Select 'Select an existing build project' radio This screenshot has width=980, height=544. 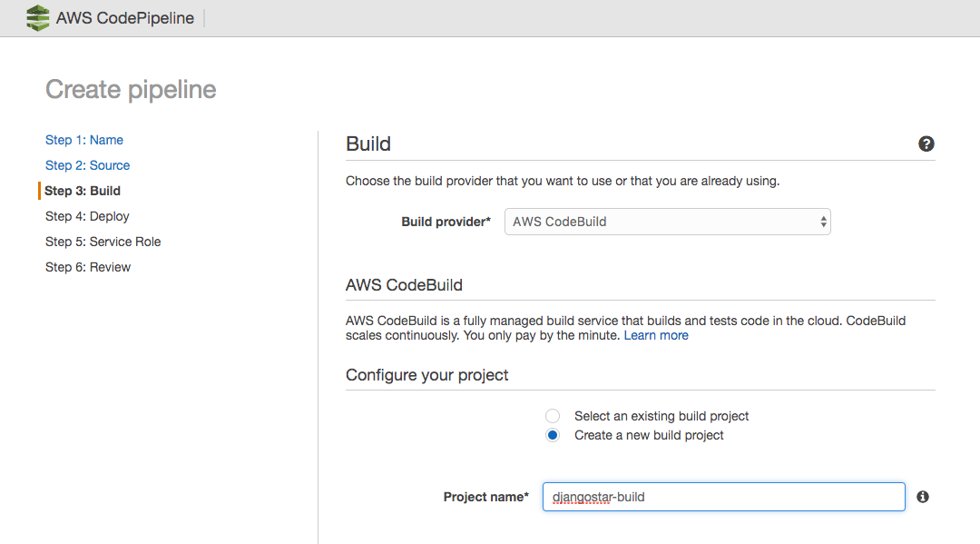tap(553, 416)
